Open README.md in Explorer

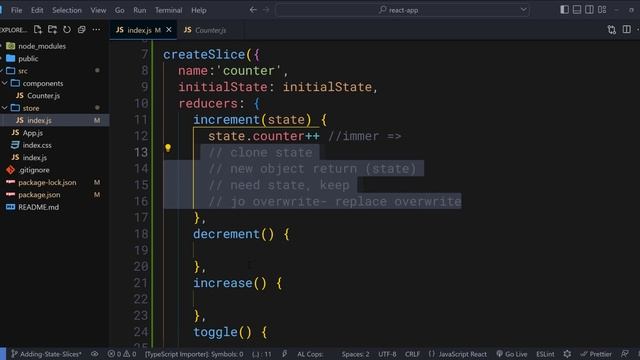[38, 207]
